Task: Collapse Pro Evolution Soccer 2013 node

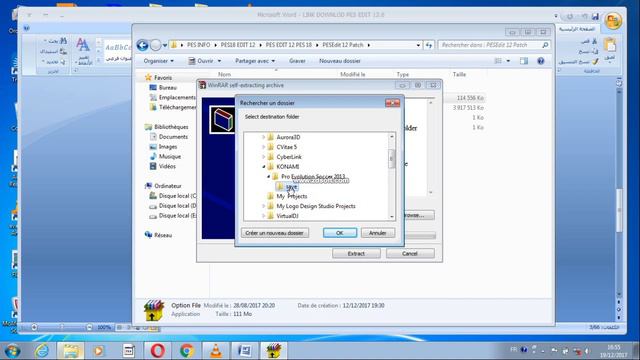Action: tap(269, 176)
